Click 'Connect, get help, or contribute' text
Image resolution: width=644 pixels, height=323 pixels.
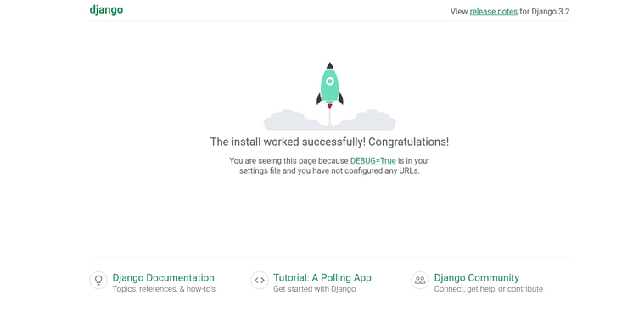tap(489, 289)
